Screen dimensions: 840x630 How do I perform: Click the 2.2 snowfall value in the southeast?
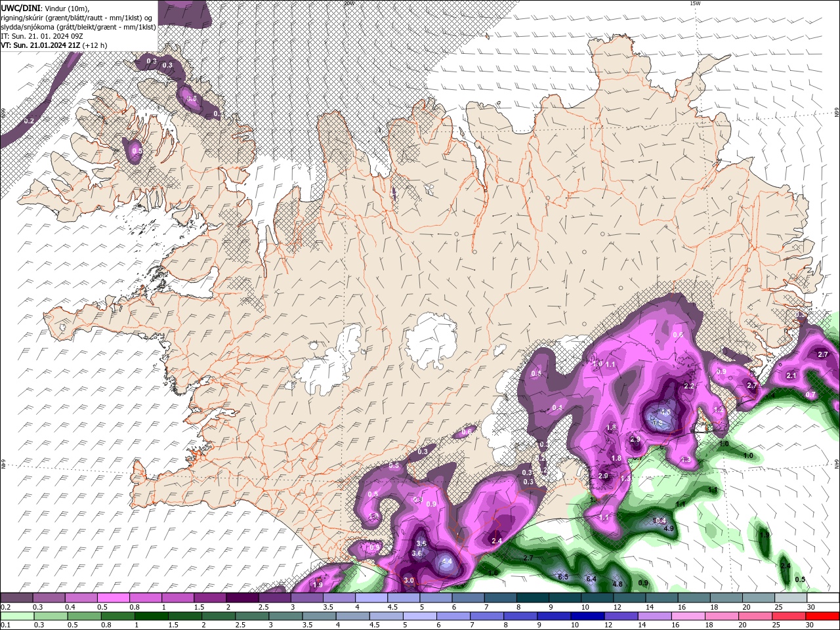point(689,386)
